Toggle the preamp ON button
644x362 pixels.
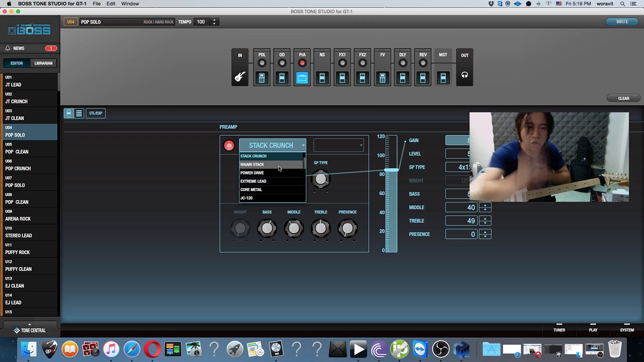click(x=229, y=145)
